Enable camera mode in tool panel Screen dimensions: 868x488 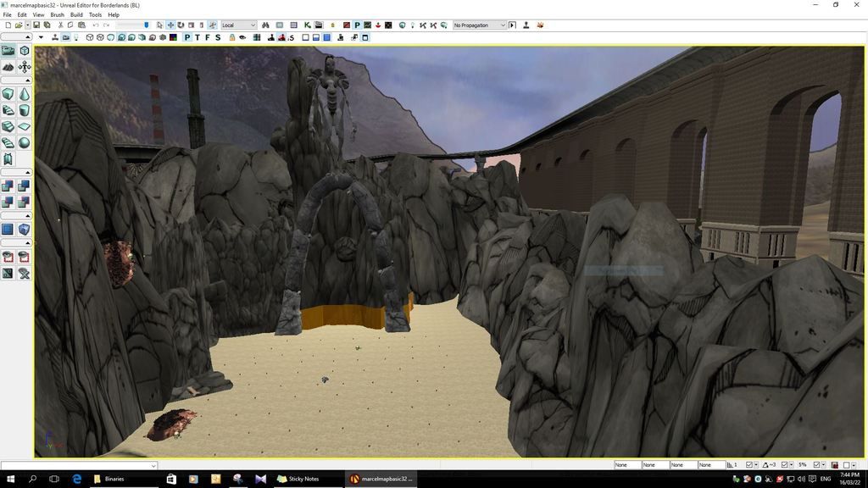[x=8, y=51]
